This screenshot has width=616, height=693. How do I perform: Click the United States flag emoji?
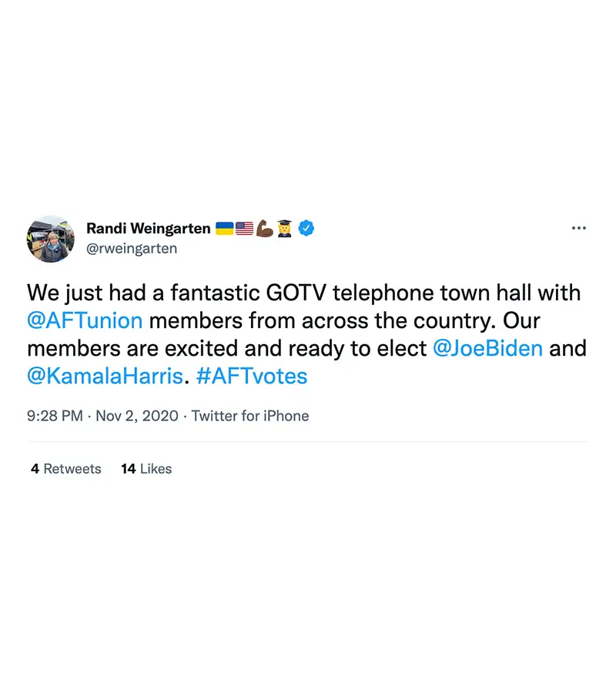click(244, 228)
